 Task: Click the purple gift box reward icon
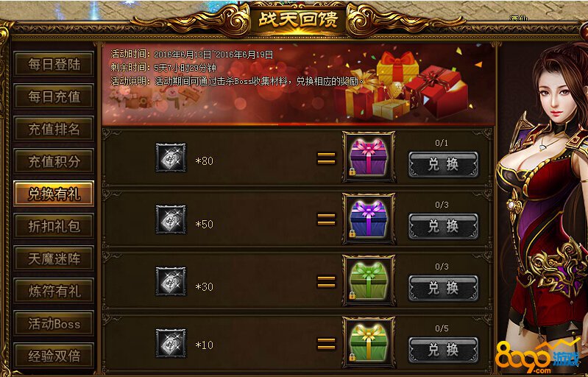tap(369, 157)
